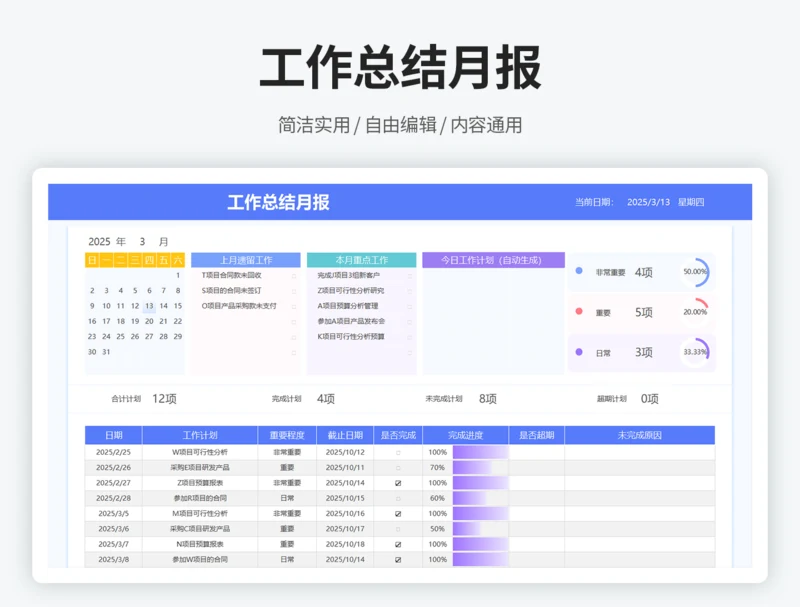Select the 12项 total plan count

[x=164, y=399]
